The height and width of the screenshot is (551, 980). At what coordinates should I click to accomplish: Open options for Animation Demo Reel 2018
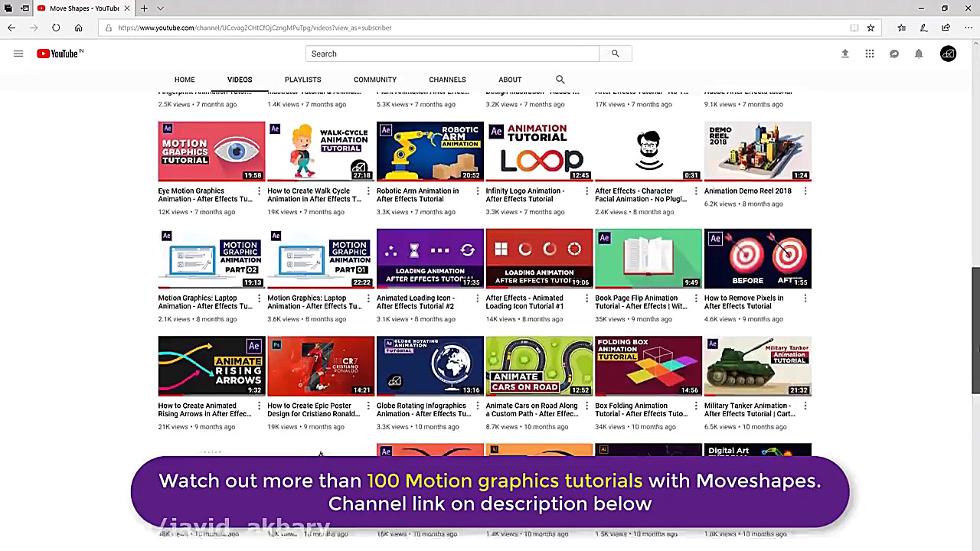pos(805,191)
